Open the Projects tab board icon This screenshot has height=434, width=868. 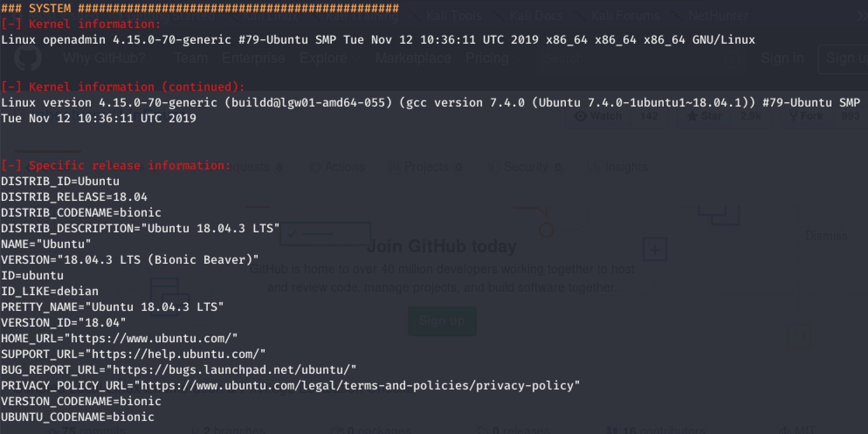[394, 167]
